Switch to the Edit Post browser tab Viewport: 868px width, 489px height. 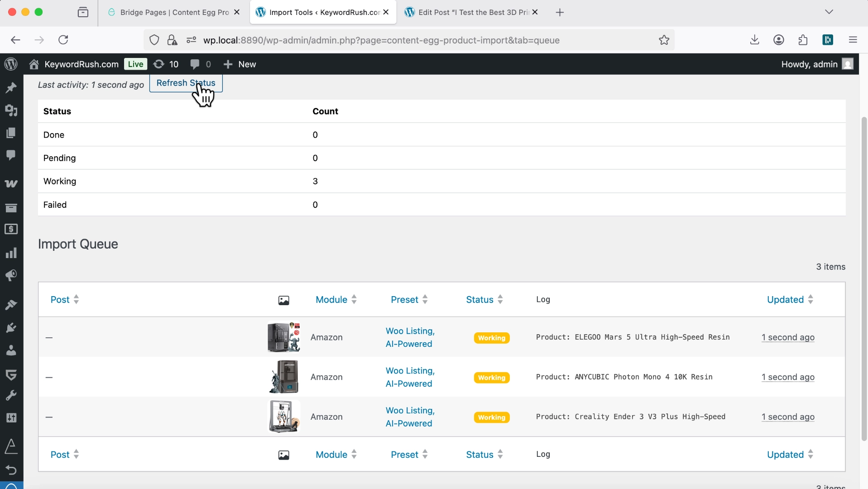[x=473, y=12]
